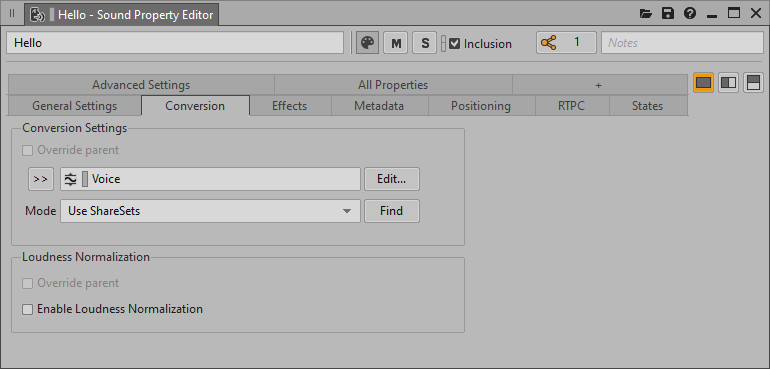Click the >> ShareSet selector button
The width and height of the screenshot is (770, 369).
coord(41,179)
